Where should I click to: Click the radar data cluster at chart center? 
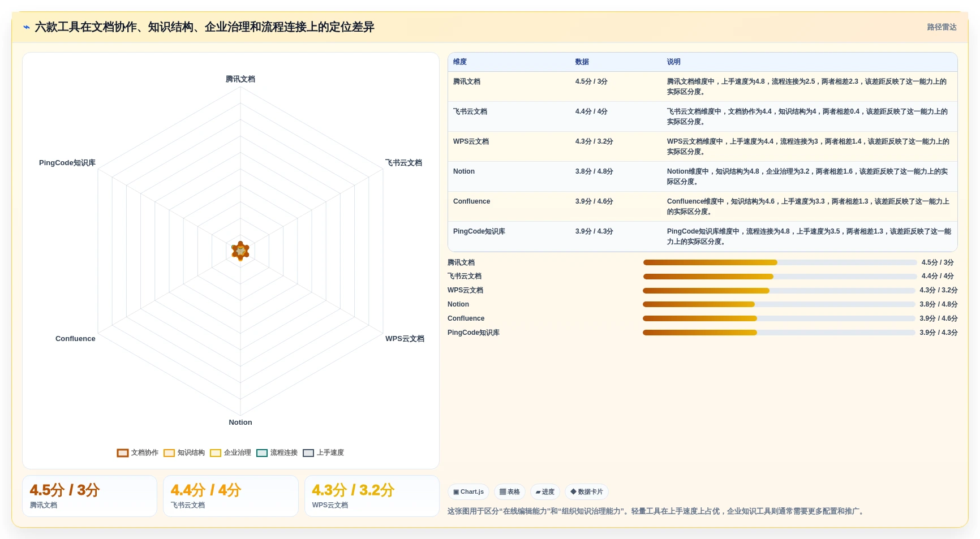(x=240, y=251)
